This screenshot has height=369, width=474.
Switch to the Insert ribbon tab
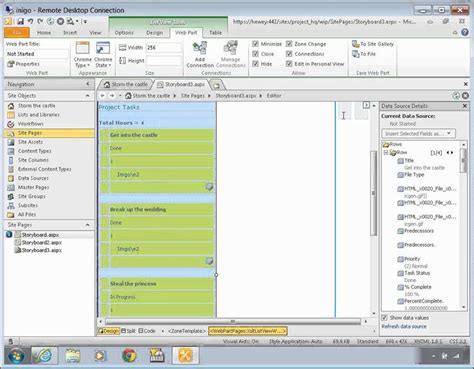pos(70,33)
